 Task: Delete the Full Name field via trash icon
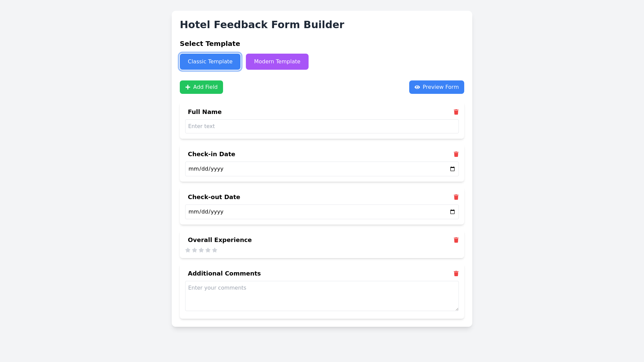point(456,112)
